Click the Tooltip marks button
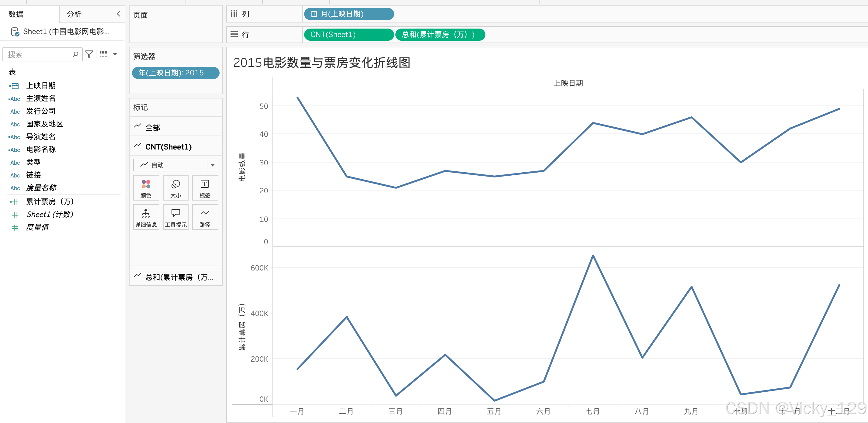Image resolution: width=868 pixels, height=423 pixels. (175, 217)
